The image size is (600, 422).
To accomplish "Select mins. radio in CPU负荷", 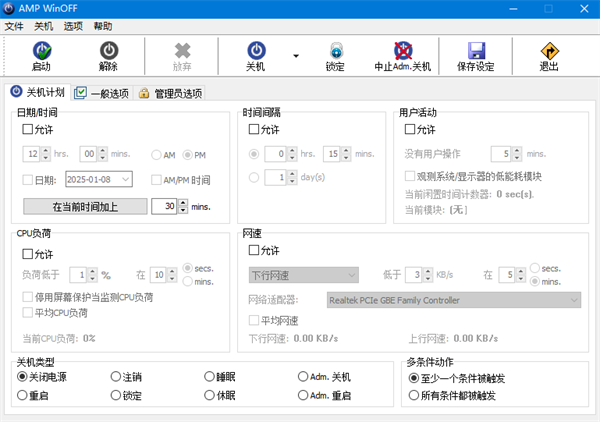I will [188, 282].
